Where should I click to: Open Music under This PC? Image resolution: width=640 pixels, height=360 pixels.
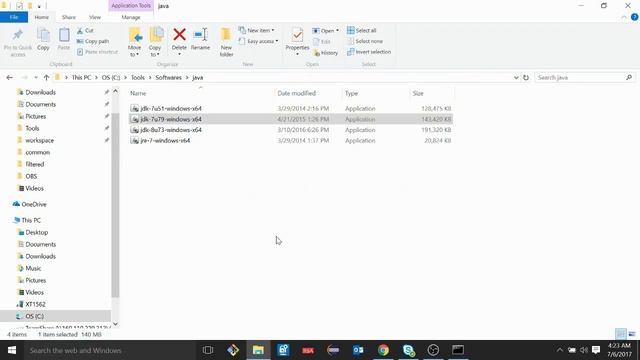(33, 269)
